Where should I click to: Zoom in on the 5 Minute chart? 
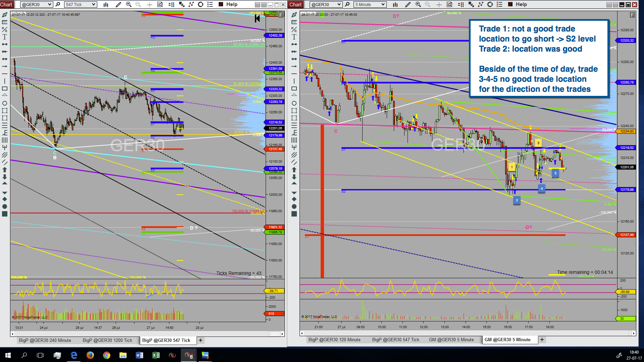(x=418, y=4)
